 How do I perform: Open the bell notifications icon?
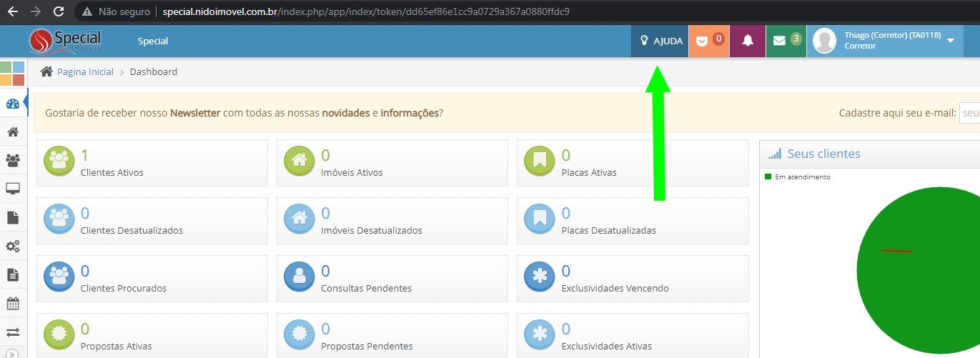[747, 41]
